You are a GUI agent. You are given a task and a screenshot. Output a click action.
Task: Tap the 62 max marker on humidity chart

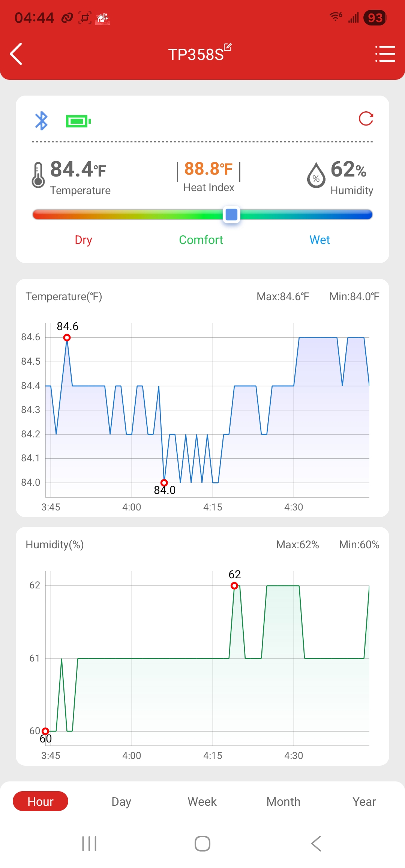pyautogui.click(x=234, y=585)
